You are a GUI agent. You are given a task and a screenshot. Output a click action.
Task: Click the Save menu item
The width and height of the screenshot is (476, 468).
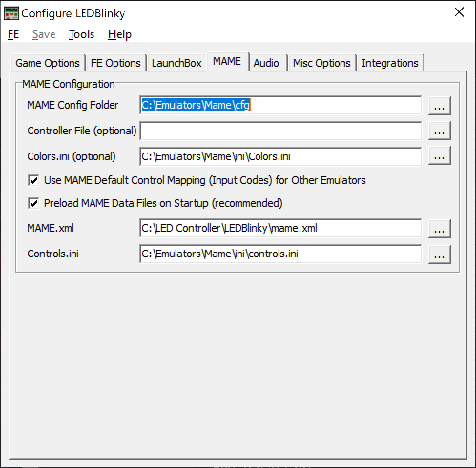(x=44, y=34)
